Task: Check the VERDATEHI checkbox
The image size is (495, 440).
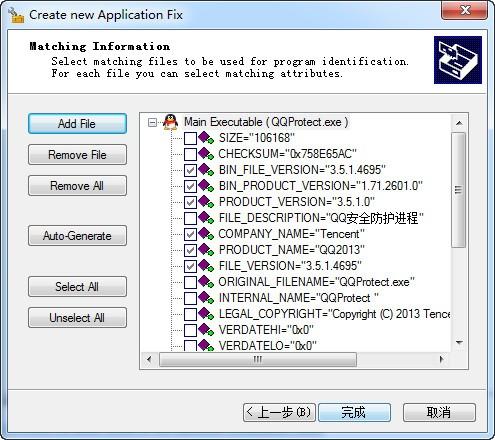Action: 190,330
